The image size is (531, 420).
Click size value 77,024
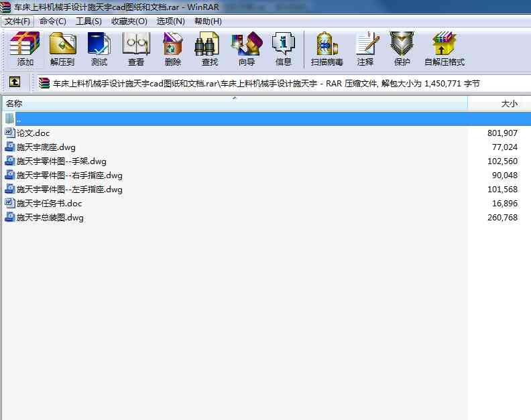coord(505,147)
